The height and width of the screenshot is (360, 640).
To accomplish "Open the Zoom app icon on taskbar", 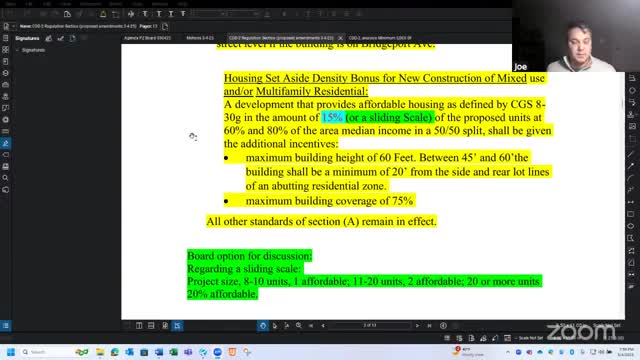I will coord(218,352).
